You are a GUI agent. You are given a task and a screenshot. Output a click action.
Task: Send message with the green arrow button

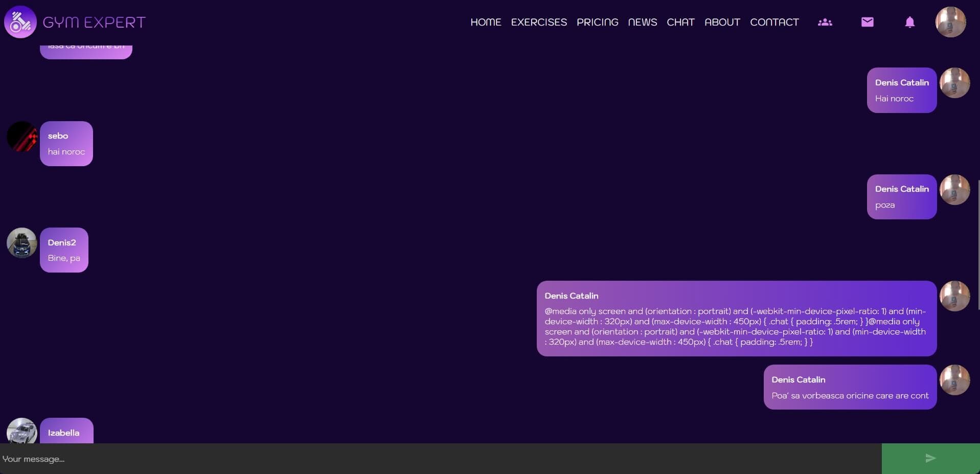coord(930,458)
